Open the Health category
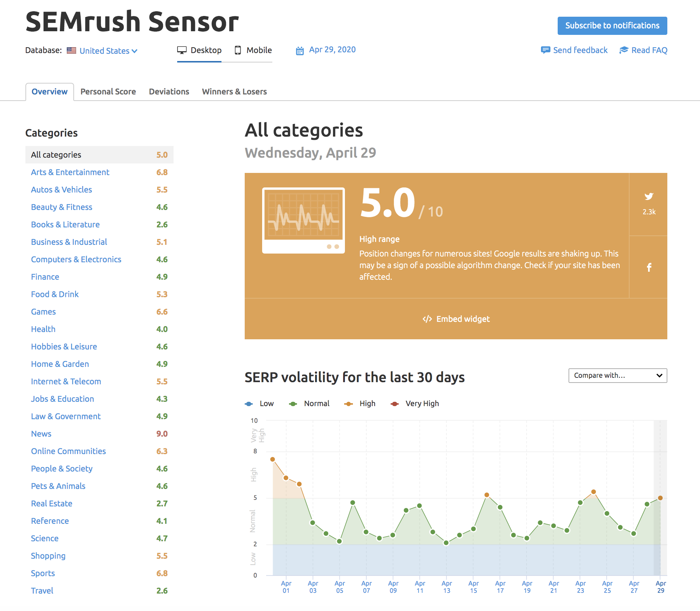Image resolution: width=700 pixels, height=611 pixels. pos(43,329)
